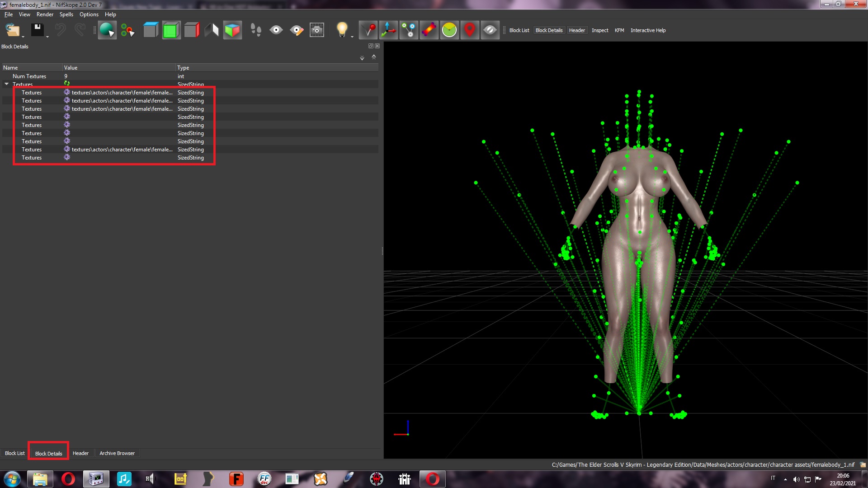This screenshot has height=488, width=868.
Task: Switch to Front view green cube icon
Action: 171,30
